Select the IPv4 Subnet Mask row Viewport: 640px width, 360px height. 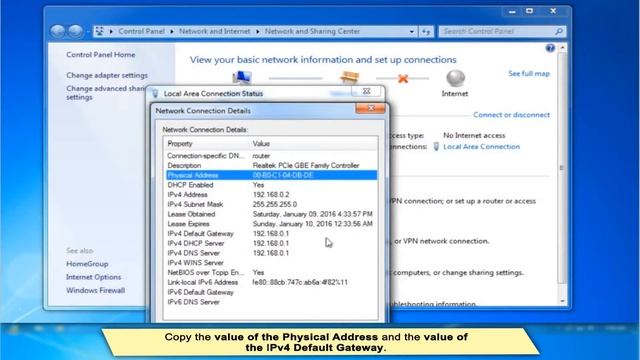(x=271, y=204)
